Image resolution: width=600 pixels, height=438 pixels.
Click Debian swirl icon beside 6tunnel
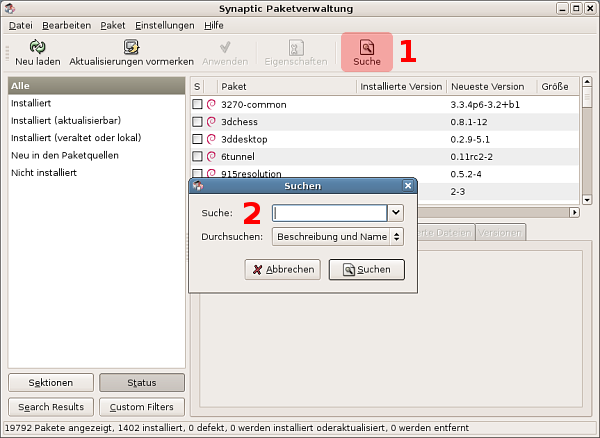(x=211, y=156)
